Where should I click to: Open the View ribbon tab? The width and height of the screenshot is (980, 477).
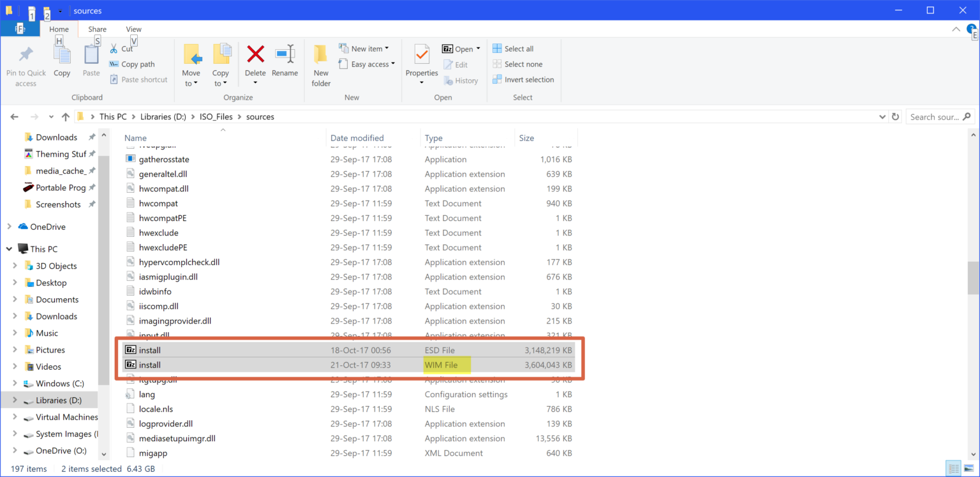[x=133, y=29]
